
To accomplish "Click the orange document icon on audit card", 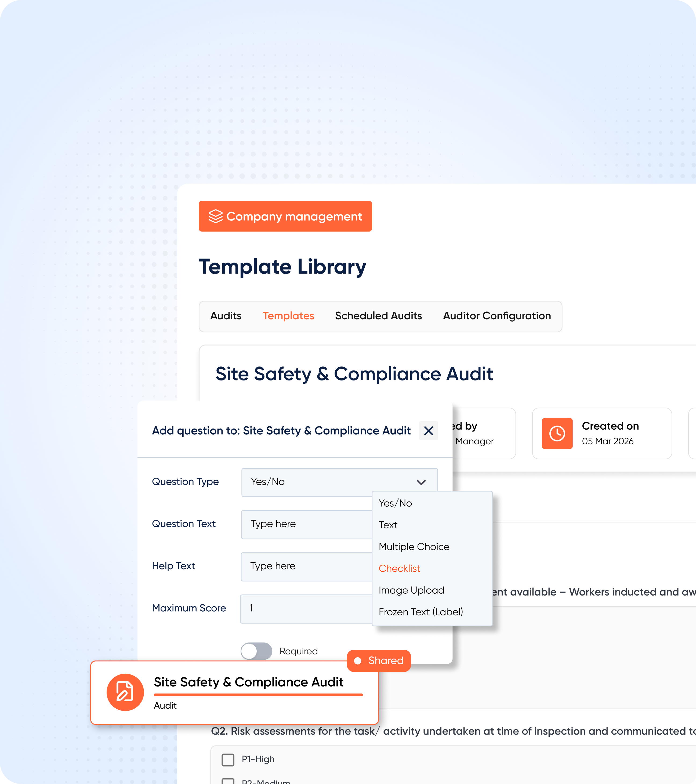I will (125, 692).
